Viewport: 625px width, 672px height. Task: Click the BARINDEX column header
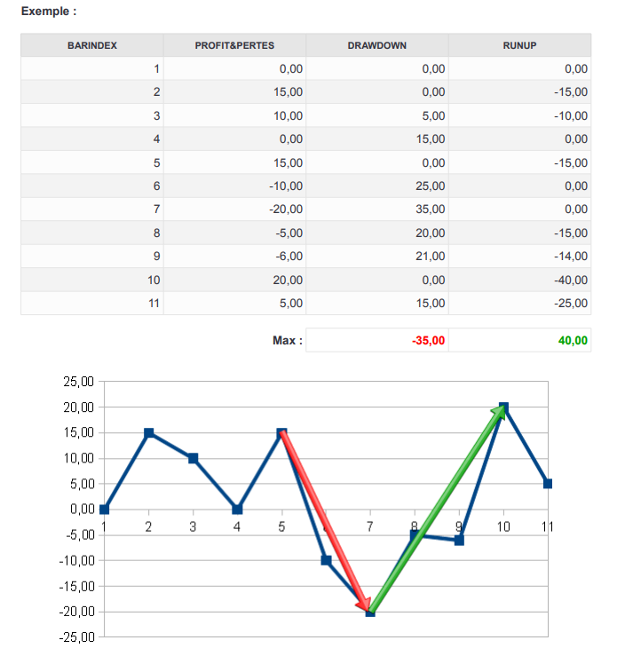point(92,45)
